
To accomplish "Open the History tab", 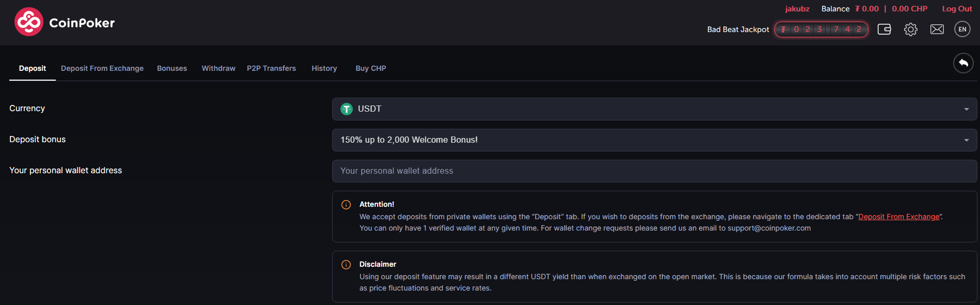I will [324, 68].
